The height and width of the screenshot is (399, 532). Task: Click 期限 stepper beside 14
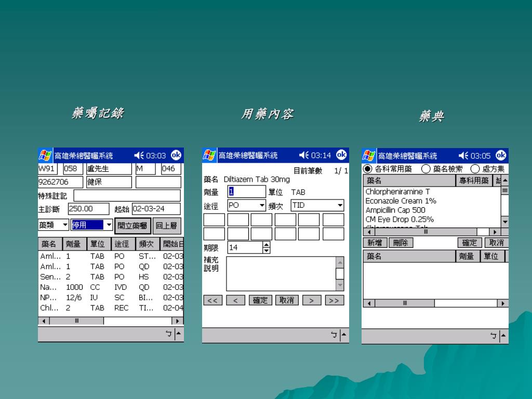tap(267, 247)
